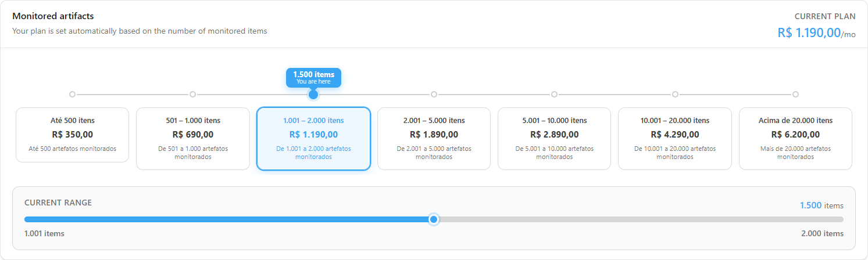Click the first timeline dot above Até 500
868x260 pixels.
[x=72, y=94]
